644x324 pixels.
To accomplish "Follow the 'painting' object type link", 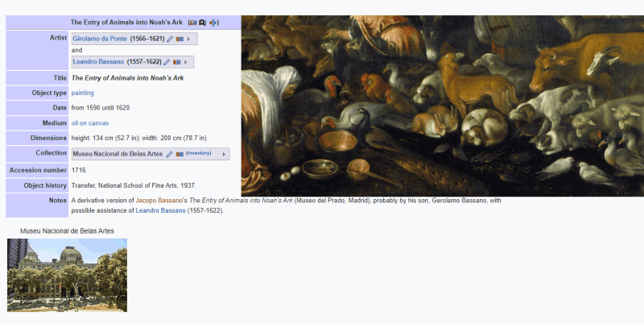I will tap(83, 93).
